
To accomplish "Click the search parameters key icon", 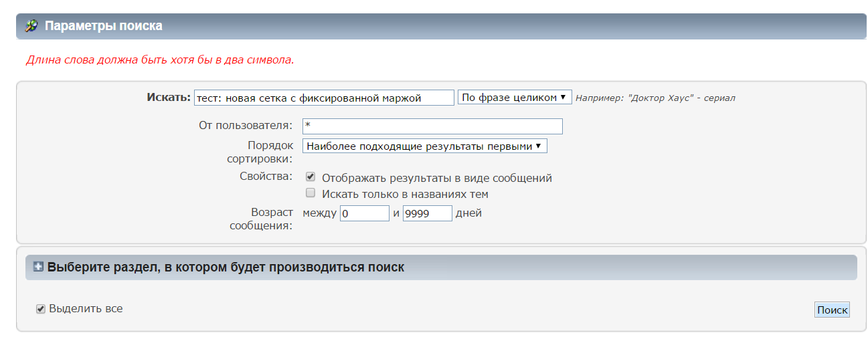I will click(31, 26).
